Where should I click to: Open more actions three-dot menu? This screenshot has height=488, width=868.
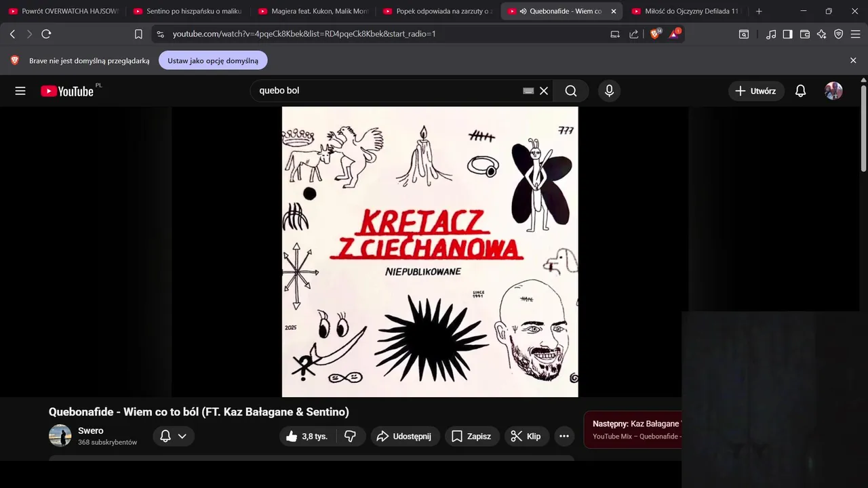[564, 436]
